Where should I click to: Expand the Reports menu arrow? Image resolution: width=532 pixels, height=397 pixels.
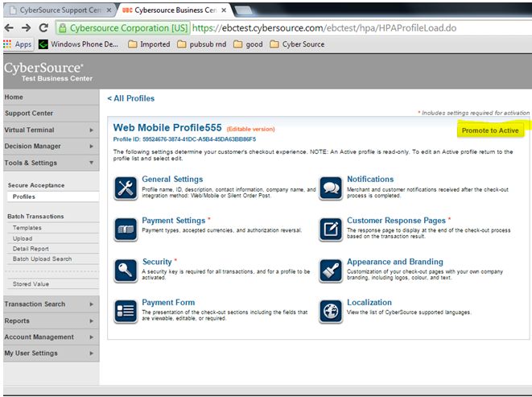point(91,321)
